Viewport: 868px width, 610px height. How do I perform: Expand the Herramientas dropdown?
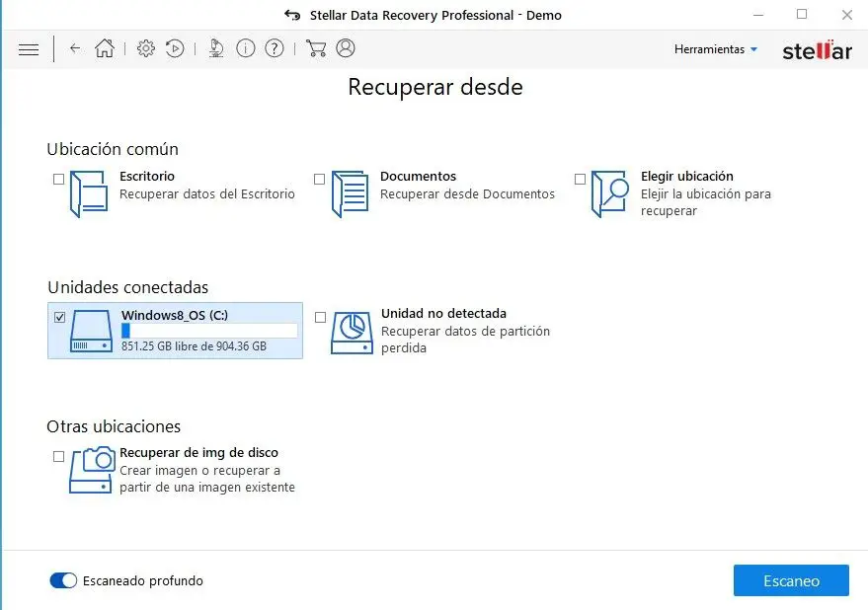pyautogui.click(x=715, y=49)
